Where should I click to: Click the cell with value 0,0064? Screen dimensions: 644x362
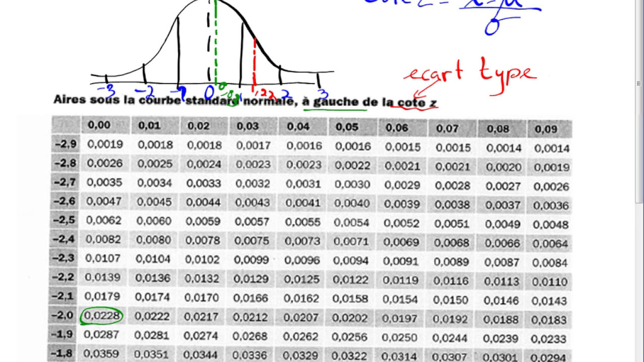click(550, 243)
